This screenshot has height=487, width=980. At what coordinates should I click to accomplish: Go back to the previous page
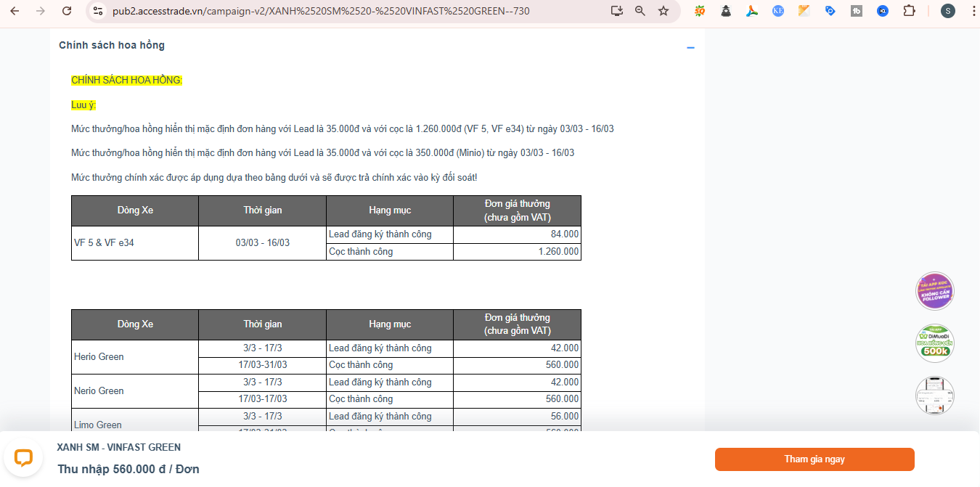tap(16, 11)
